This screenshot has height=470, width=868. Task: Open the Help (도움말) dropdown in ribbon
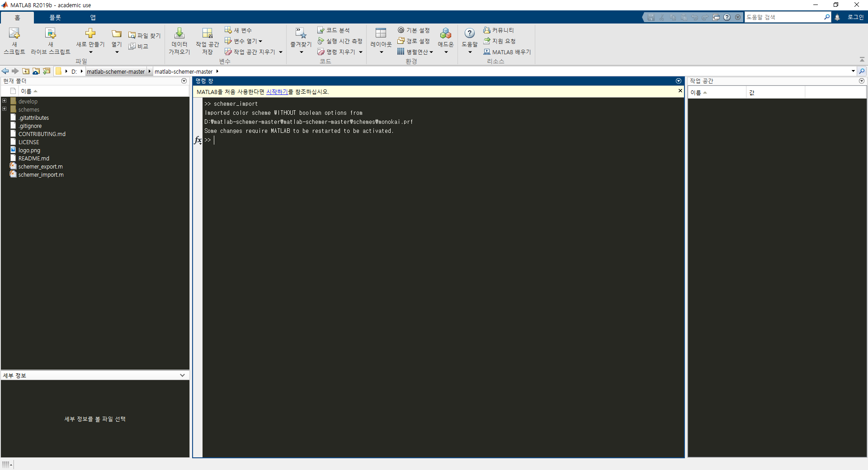[470, 52]
